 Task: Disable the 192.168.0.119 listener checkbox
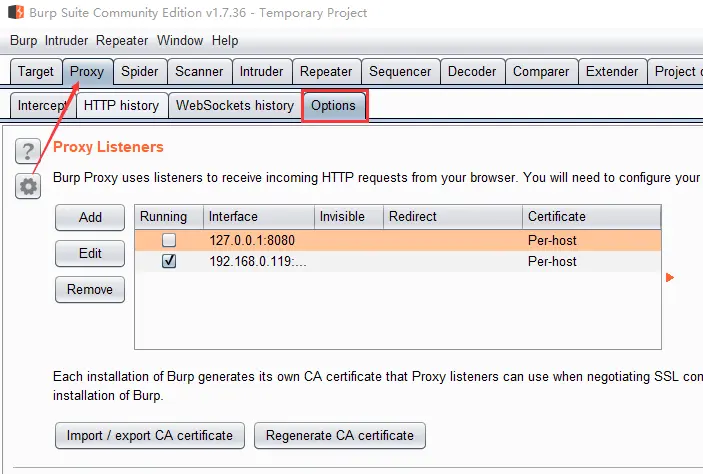169,261
